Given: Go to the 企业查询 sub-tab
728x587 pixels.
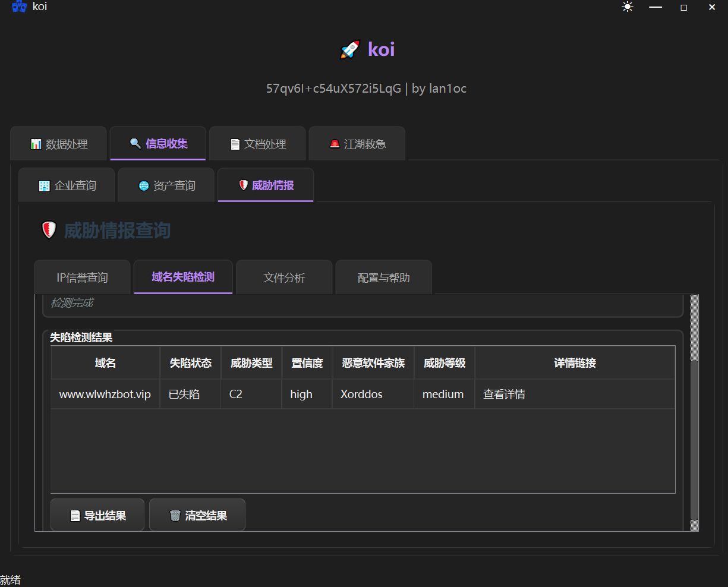Looking at the screenshot, I should point(68,185).
